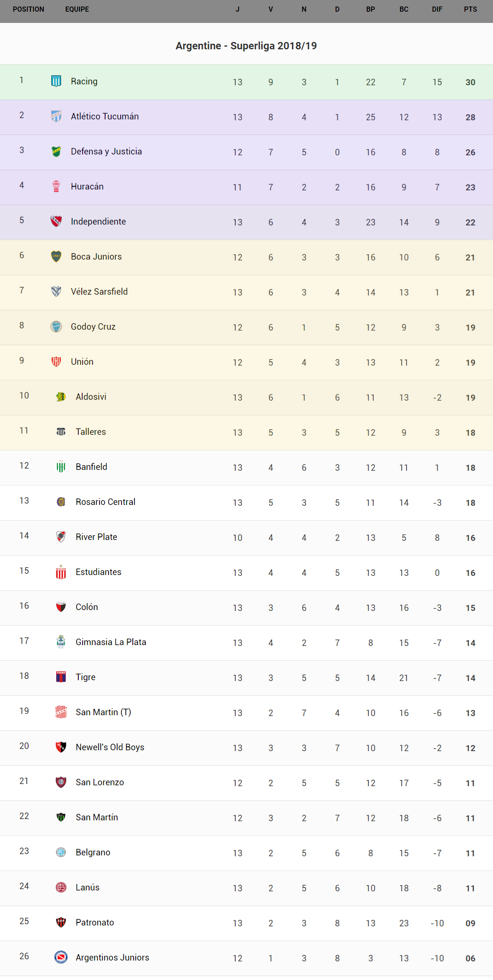Open the Defensa y Justicia team link
This screenshot has width=493, height=980.
[106, 151]
